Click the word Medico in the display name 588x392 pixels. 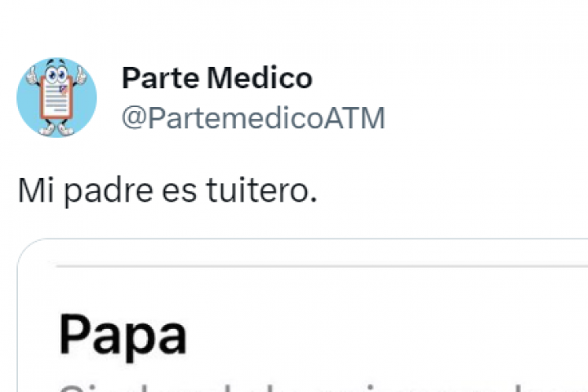260,78
